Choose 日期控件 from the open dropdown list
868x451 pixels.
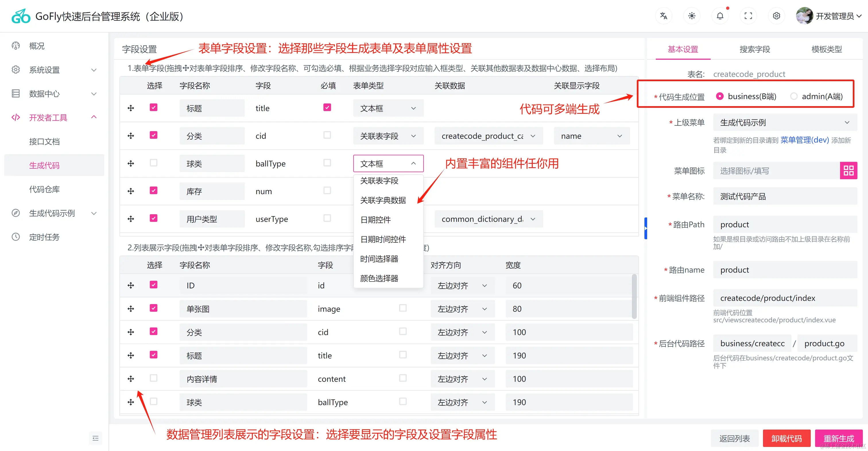(375, 219)
